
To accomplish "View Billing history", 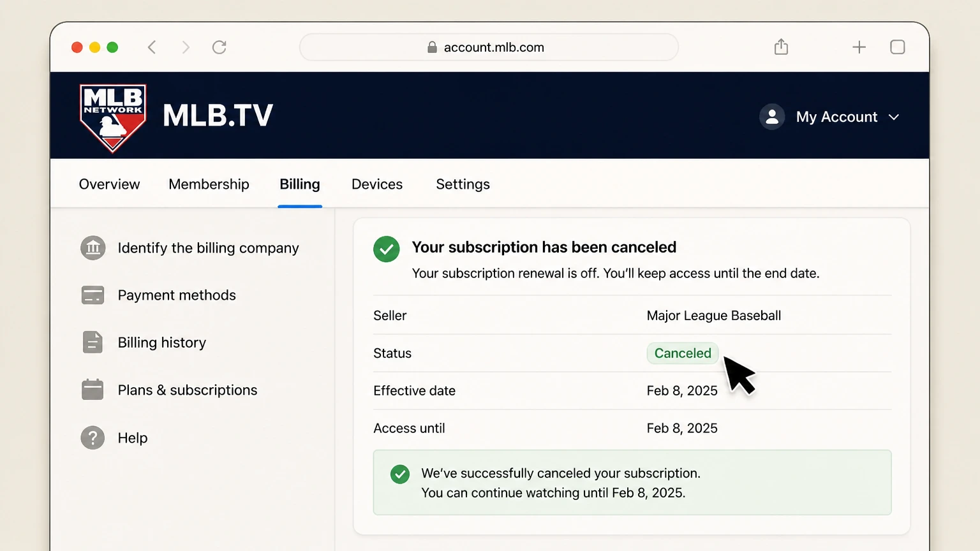I will (x=162, y=342).
